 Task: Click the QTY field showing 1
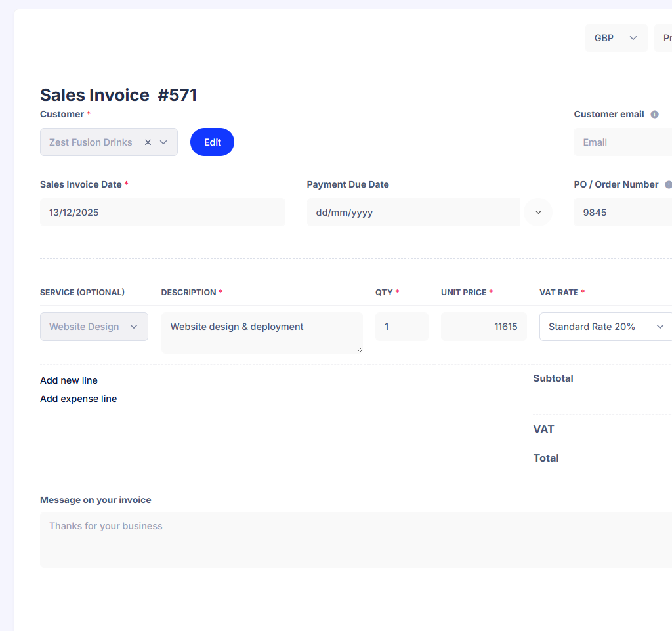pyautogui.click(x=402, y=326)
